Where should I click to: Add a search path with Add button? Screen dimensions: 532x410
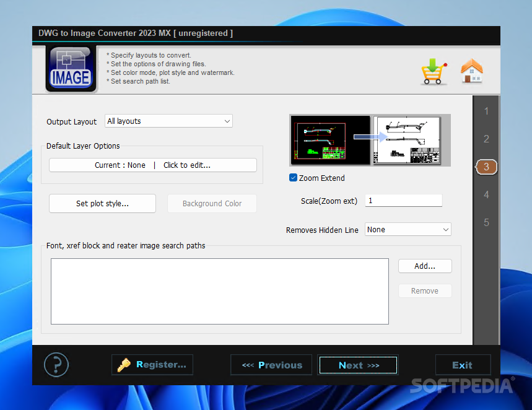pos(425,266)
